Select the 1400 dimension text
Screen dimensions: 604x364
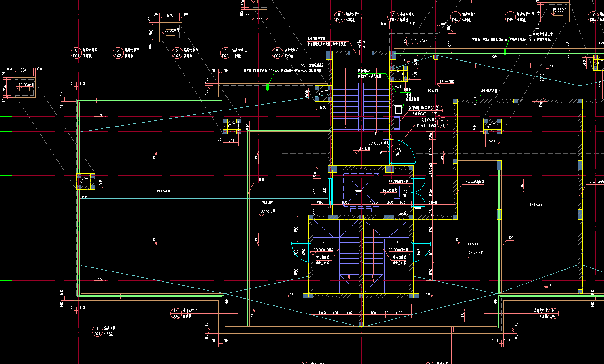click(345, 203)
